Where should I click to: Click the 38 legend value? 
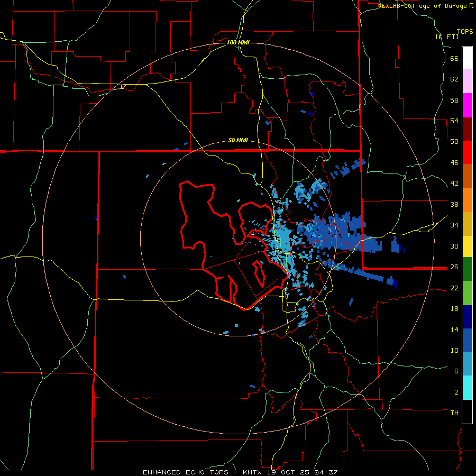point(454,204)
